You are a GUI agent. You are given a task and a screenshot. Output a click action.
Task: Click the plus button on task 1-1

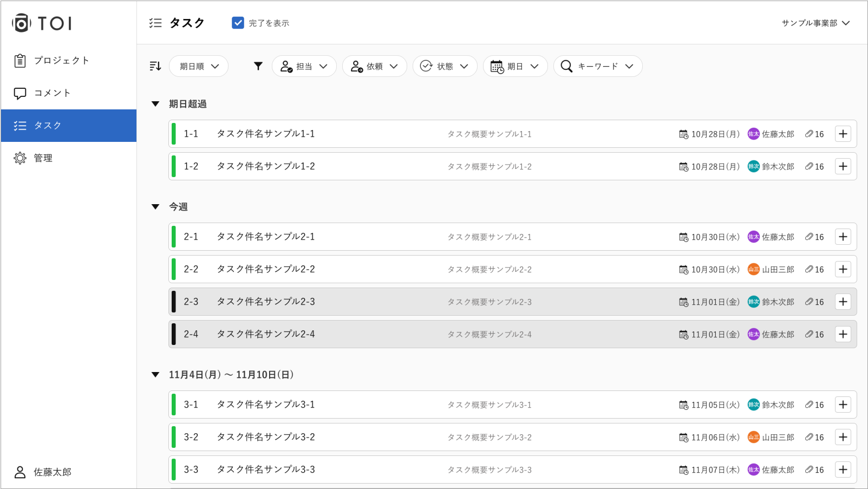843,134
